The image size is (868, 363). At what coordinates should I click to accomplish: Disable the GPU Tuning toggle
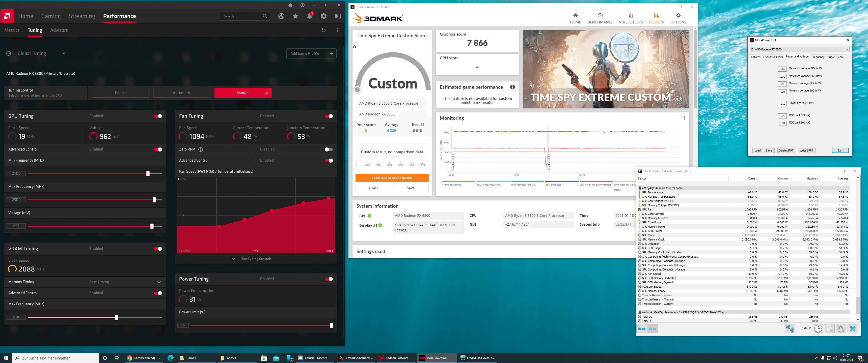(158, 116)
